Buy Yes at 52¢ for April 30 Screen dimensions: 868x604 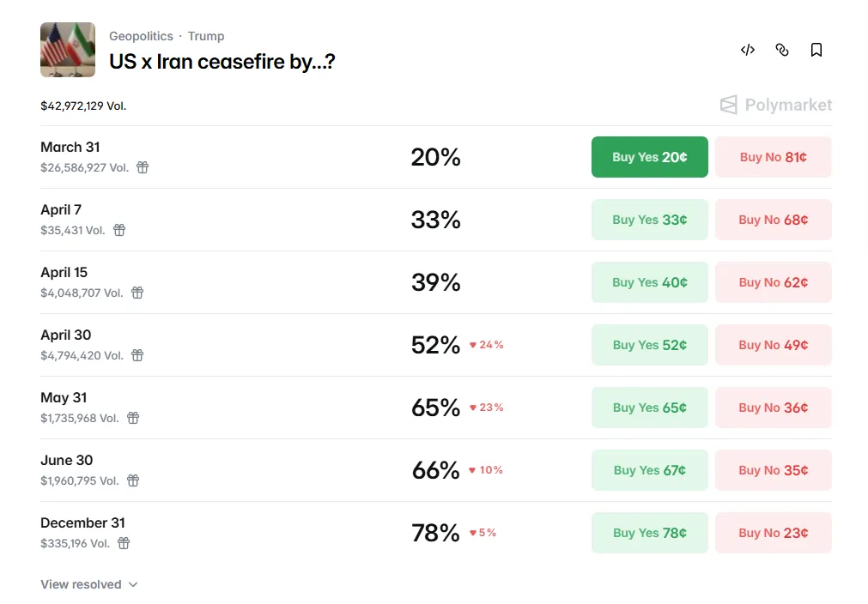point(649,345)
